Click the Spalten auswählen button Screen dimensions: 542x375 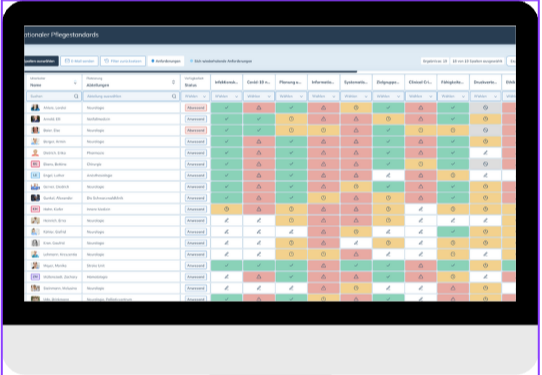(41, 61)
